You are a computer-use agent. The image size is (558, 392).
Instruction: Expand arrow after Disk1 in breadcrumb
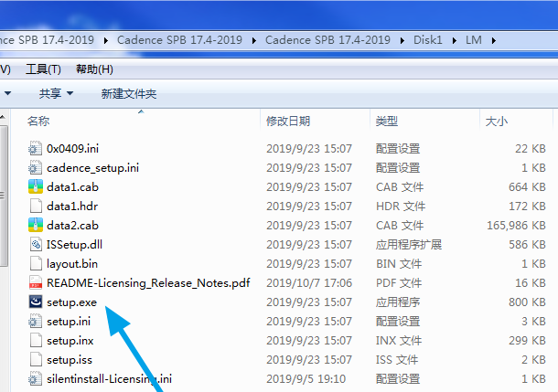pos(455,40)
